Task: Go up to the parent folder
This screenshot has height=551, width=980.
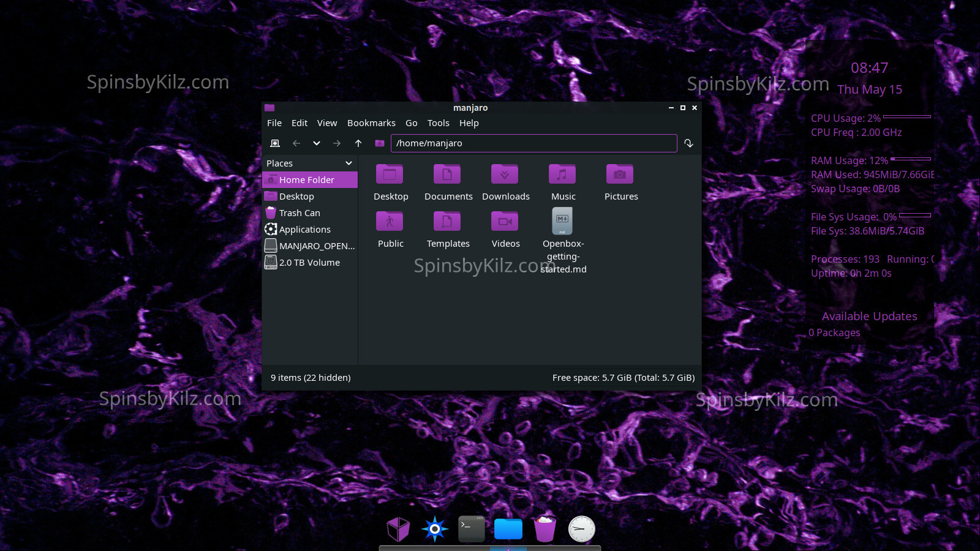Action: [358, 143]
